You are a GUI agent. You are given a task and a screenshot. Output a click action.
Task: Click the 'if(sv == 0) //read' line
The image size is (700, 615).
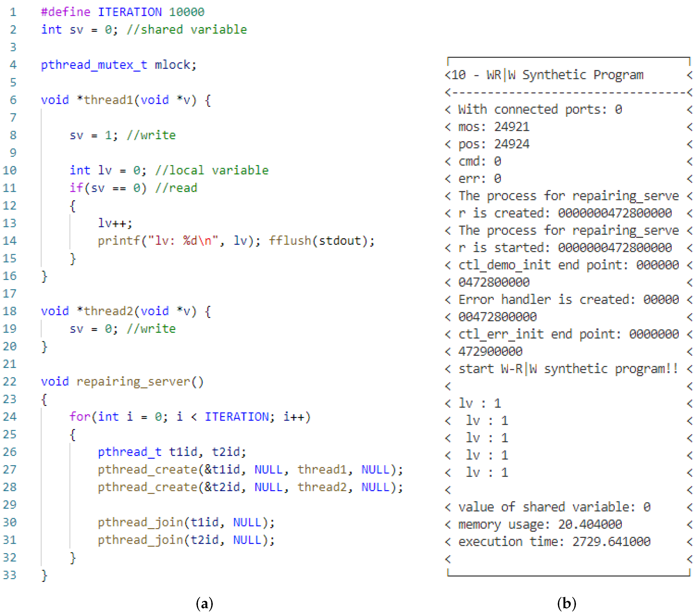[x=133, y=188]
